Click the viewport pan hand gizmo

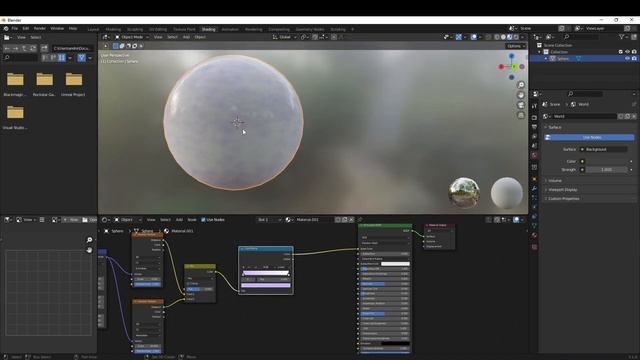[521, 95]
